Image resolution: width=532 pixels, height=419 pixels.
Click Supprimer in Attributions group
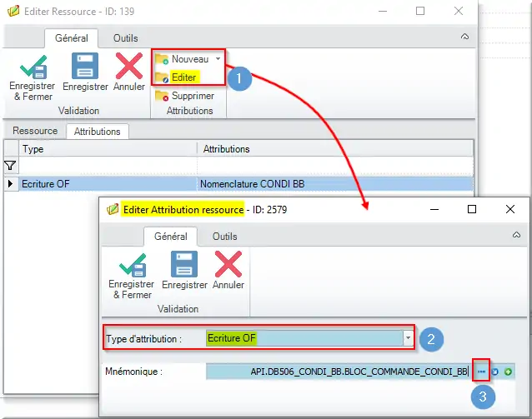click(184, 96)
